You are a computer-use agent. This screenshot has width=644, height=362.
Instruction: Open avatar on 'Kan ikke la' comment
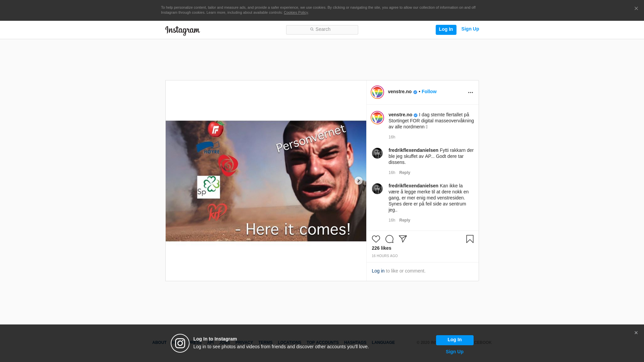pyautogui.click(x=377, y=189)
